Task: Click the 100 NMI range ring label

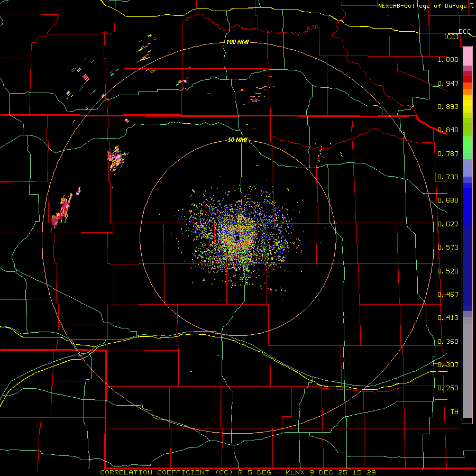Action: coord(237,42)
